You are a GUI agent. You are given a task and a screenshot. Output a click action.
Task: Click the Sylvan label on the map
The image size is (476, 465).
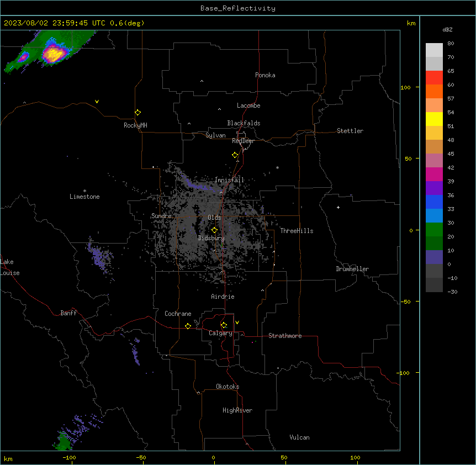coord(215,135)
